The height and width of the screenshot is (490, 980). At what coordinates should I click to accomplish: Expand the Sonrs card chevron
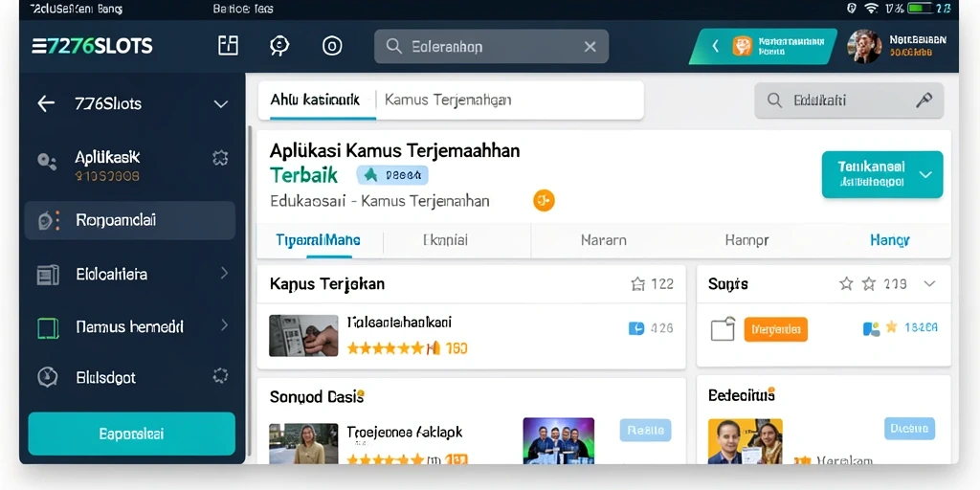point(930,283)
